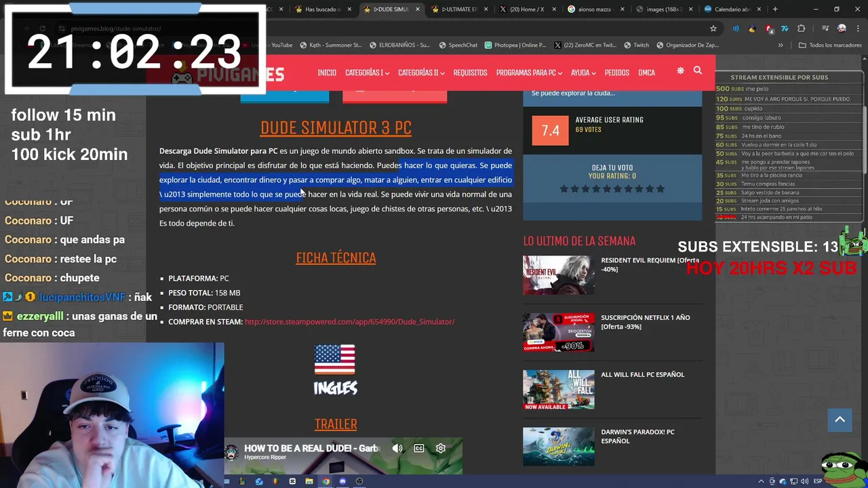Open the ELROBANIÑOS bookmark

coord(400,45)
